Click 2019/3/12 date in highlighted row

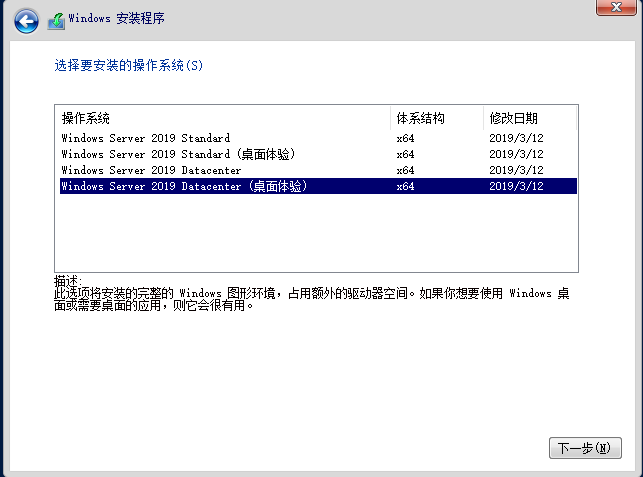pos(516,186)
